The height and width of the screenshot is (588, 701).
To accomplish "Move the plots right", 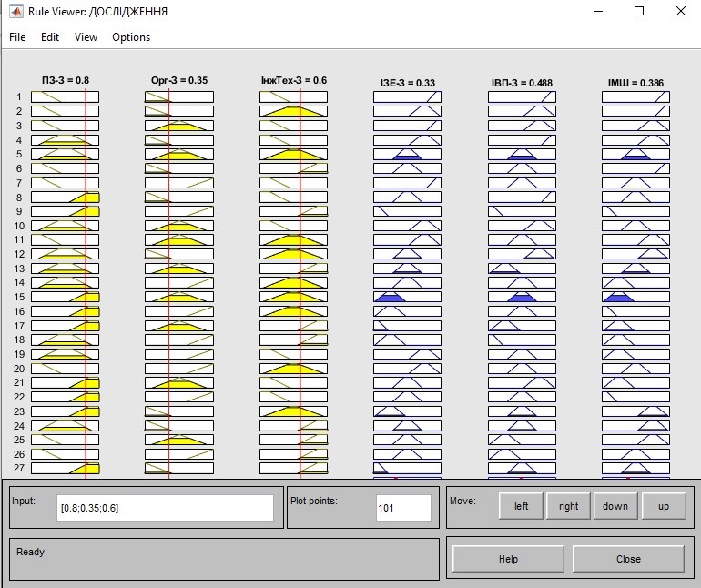I will click(568, 506).
